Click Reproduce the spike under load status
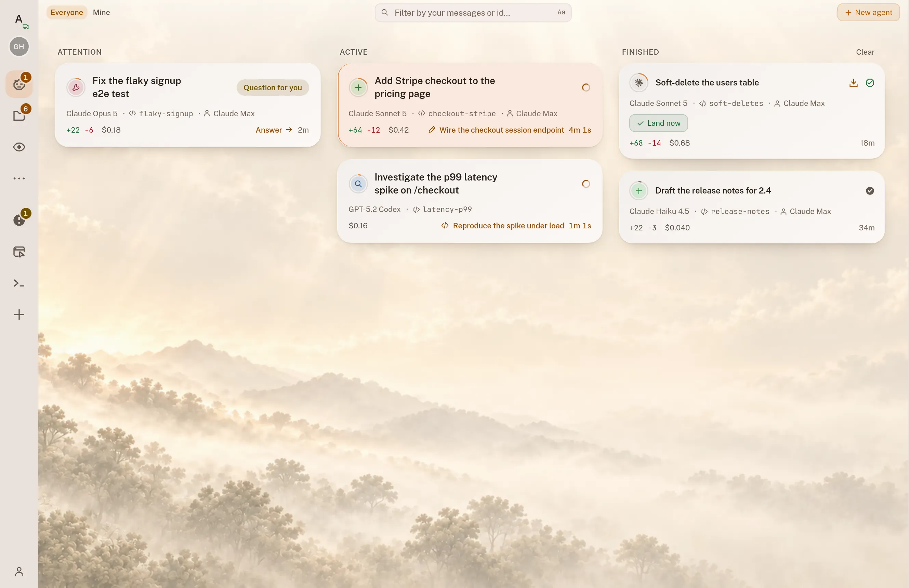The height and width of the screenshot is (588, 909). 508,226
